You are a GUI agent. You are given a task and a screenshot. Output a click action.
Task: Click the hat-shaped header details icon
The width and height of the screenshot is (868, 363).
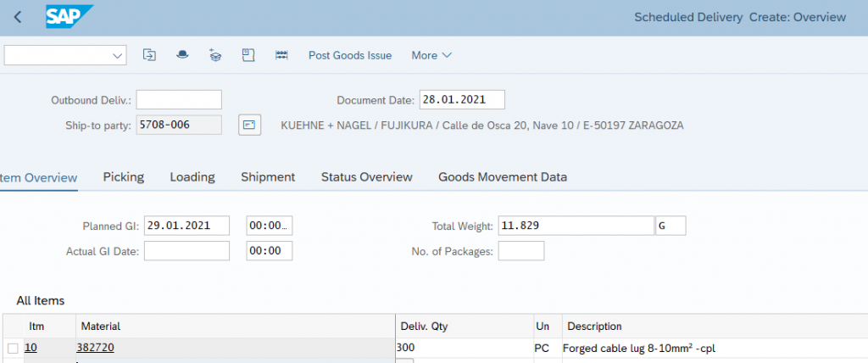(x=182, y=55)
